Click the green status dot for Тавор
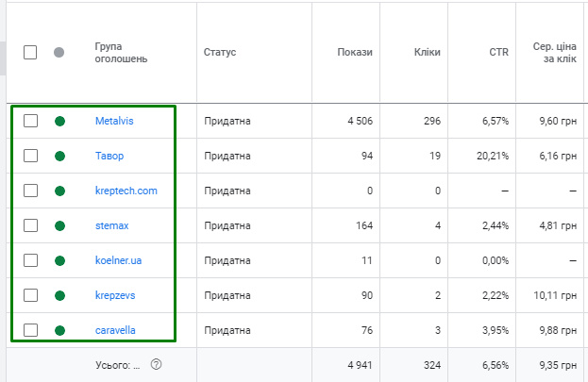Screen dimensions: 588x382 [x=60, y=156]
